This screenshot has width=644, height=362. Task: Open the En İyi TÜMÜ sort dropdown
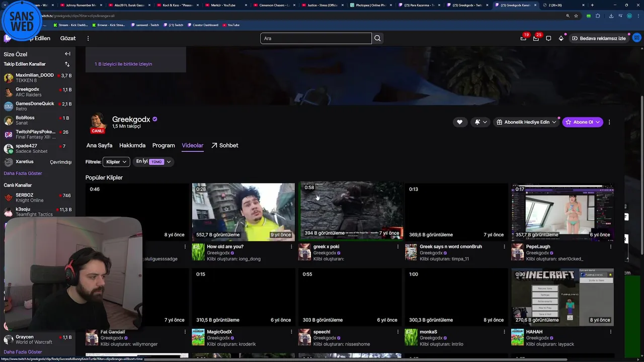coord(153,162)
